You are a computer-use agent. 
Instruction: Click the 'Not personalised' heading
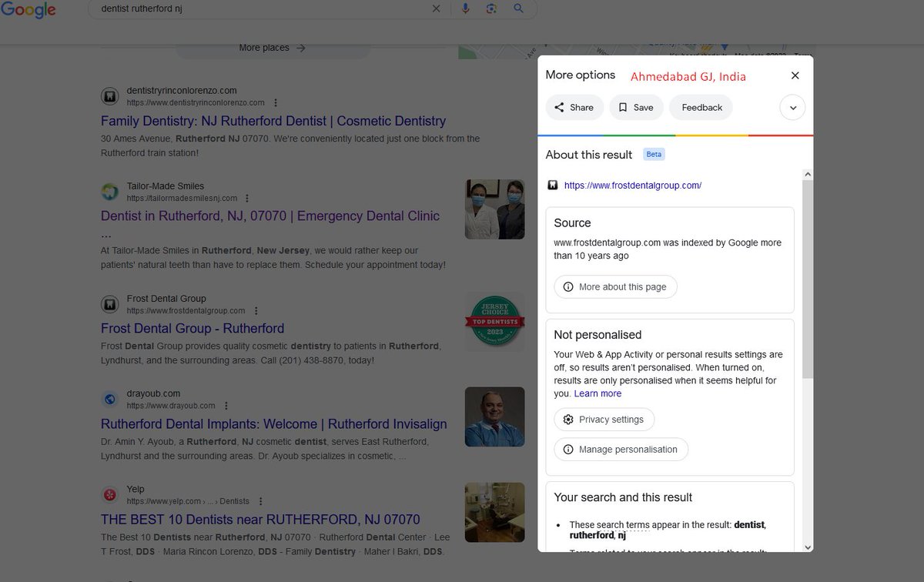pyautogui.click(x=598, y=335)
